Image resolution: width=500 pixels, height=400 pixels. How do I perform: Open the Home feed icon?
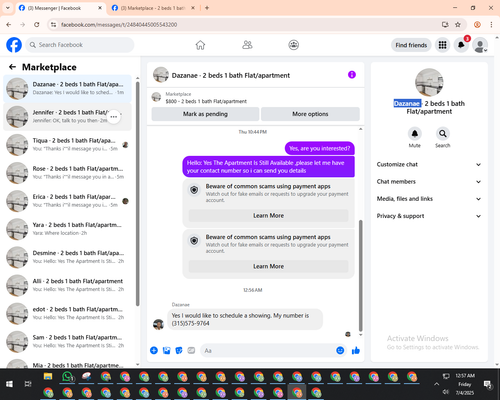tap(200, 45)
